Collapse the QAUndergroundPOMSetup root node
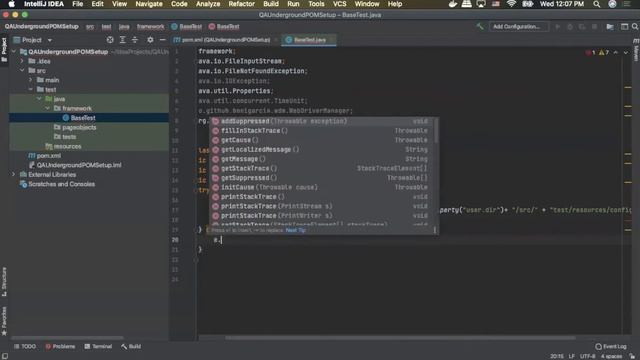The width and height of the screenshot is (640, 360). (14, 52)
